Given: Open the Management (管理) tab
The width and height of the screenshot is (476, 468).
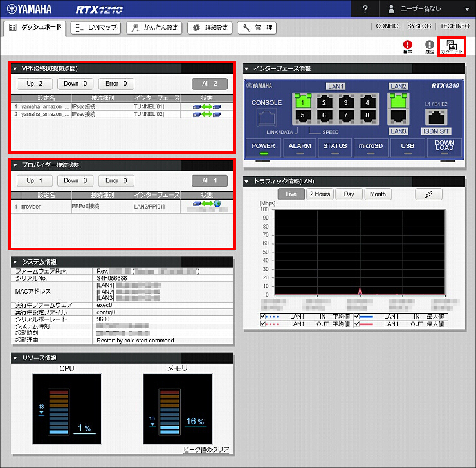Looking at the screenshot, I should [257, 28].
